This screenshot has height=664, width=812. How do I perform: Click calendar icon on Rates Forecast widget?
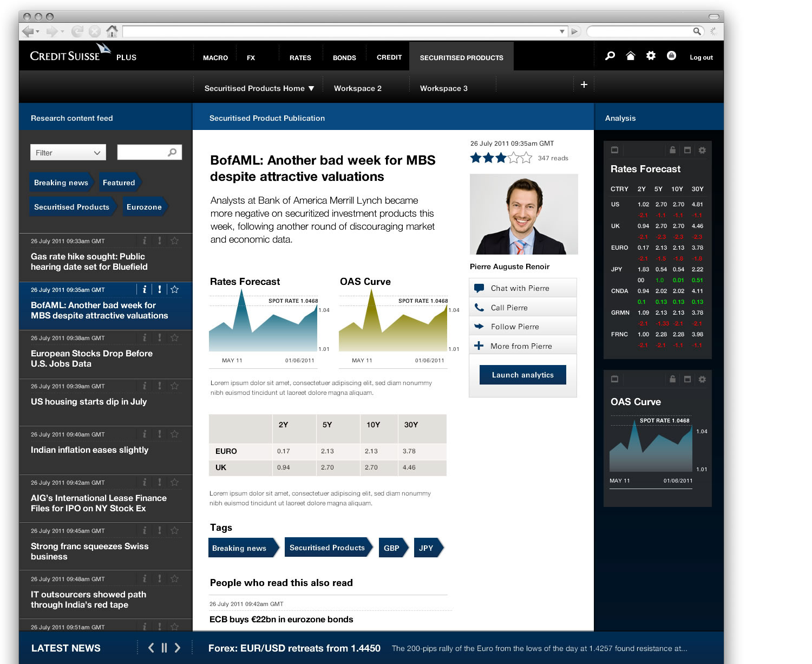(x=614, y=150)
